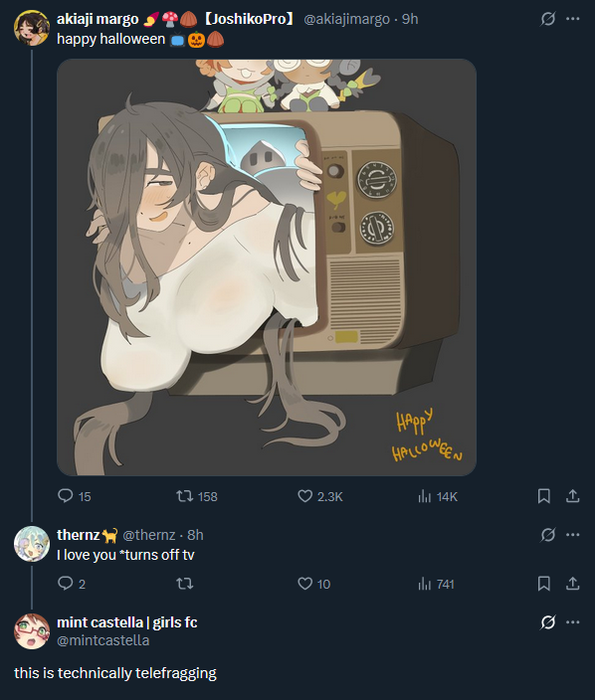The width and height of the screenshot is (595, 700).
Task: Visit mint castella's profile via display name
Action: pyautogui.click(x=127, y=621)
